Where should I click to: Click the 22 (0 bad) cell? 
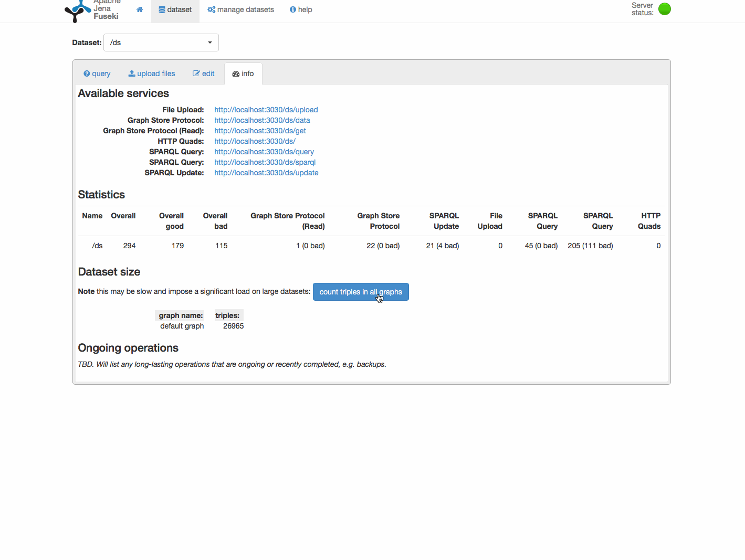tap(383, 246)
